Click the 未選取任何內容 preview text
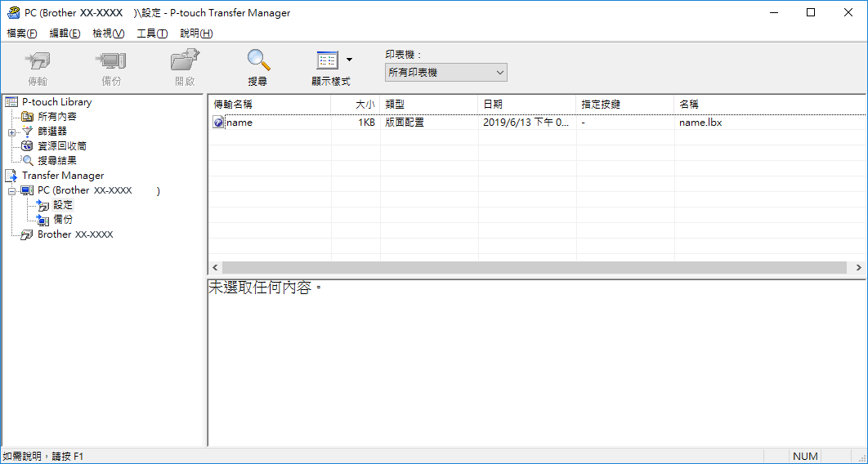The height and width of the screenshot is (464, 868). (x=265, y=288)
